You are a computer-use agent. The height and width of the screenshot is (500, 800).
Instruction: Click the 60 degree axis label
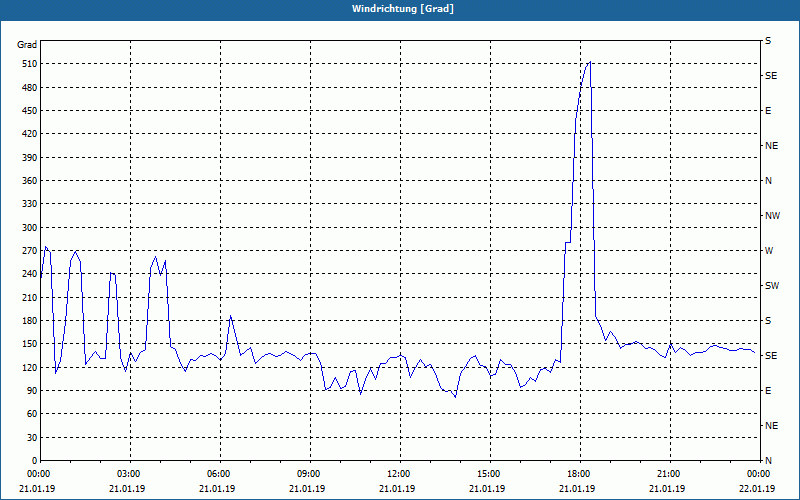pos(32,414)
